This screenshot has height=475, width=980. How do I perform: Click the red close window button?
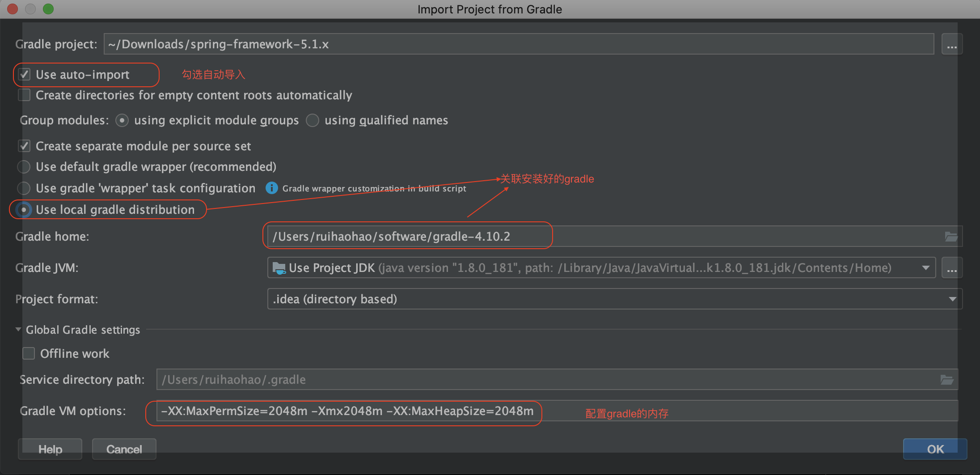coord(13,9)
